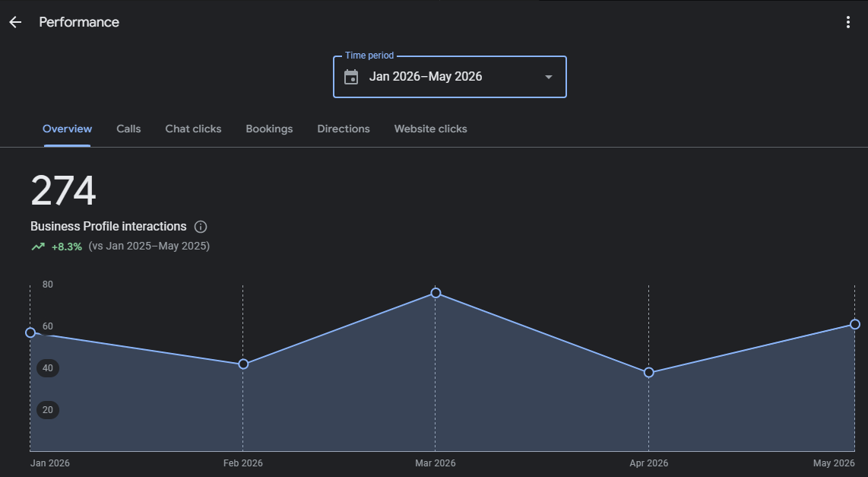The image size is (868, 477).
Task: Click the 80 y-axis label
Action: tap(48, 285)
